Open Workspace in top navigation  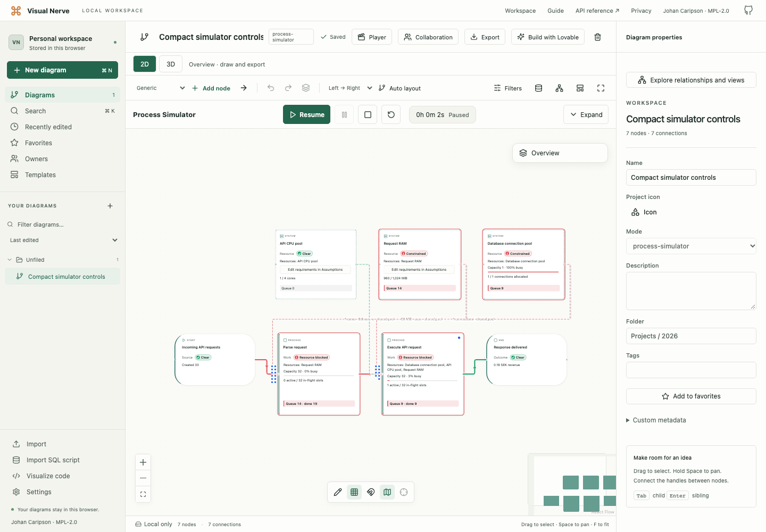[x=520, y=11]
